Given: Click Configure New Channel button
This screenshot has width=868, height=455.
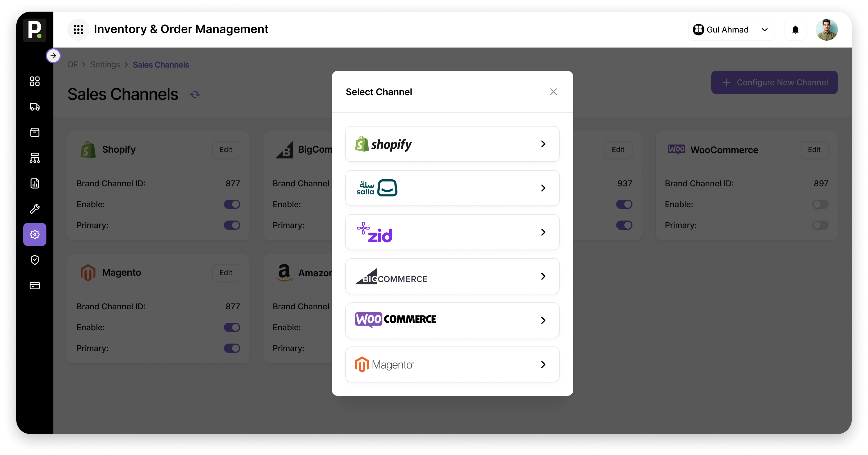Looking at the screenshot, I should (x=774, y=82).
